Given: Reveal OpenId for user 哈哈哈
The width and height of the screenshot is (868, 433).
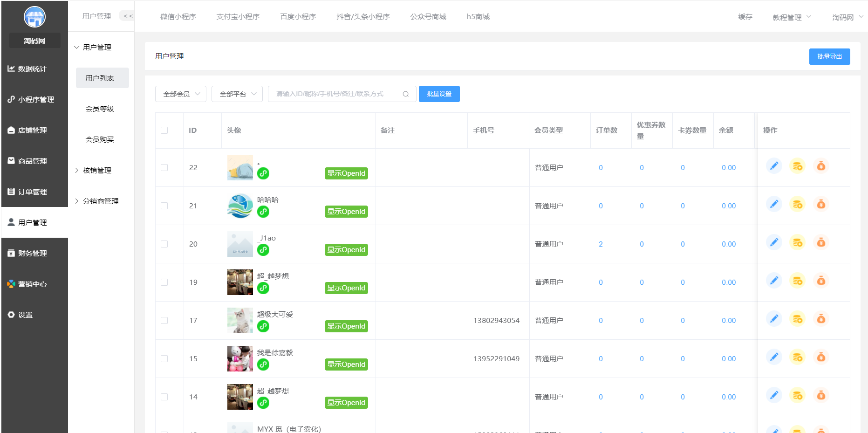Looking at the screenshot, I should 346,211.
